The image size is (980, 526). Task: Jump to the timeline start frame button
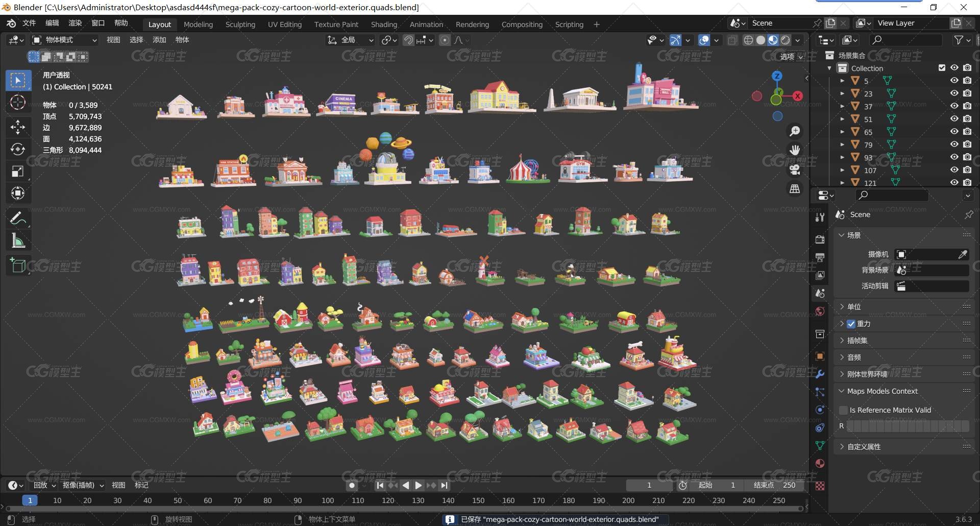[x=380, y=485]
